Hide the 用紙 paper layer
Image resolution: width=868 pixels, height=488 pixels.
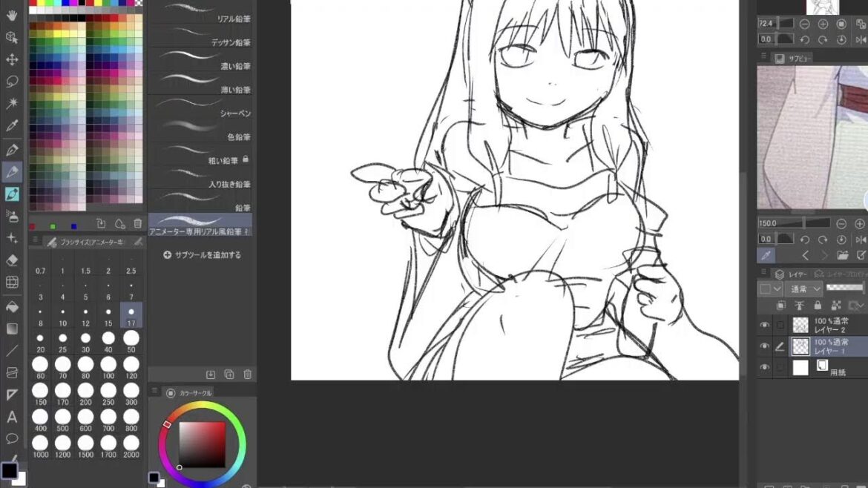click(765, 368)
